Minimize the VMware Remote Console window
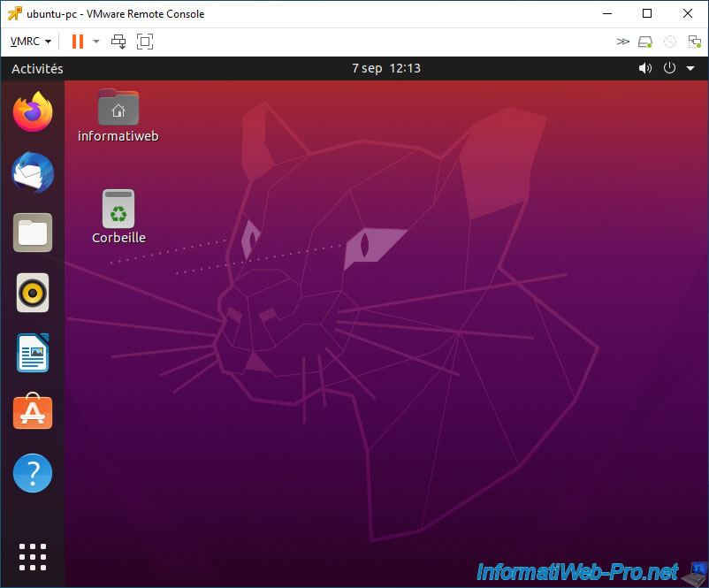The height and width of the screenshot is (588, 709). point(607,13)
